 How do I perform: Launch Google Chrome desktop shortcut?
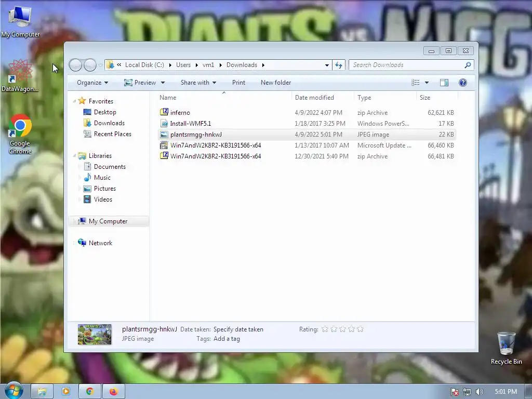point(20,134)
